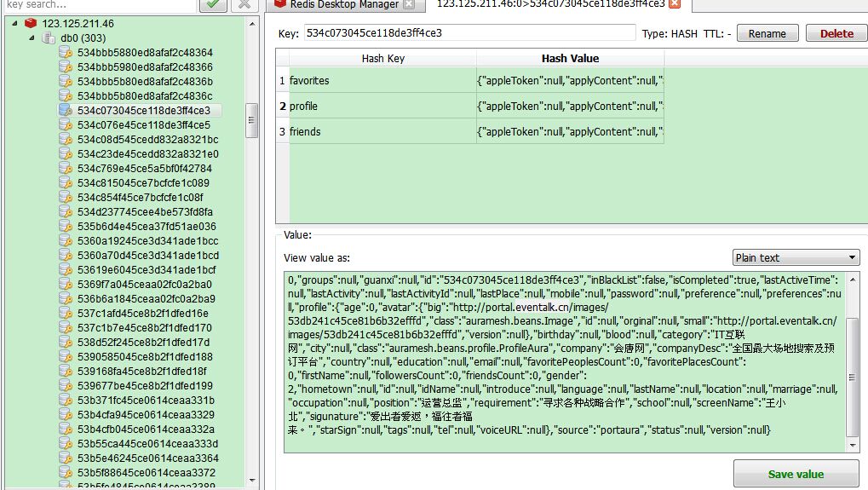Click key icon beside 5360a70d45ce3d341ade1bcd
Viewport: 868px width, 490px height.
[x=66, y=256]
